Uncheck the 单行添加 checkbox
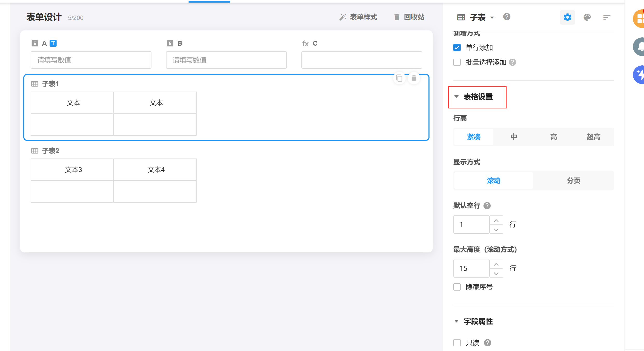 457,47
